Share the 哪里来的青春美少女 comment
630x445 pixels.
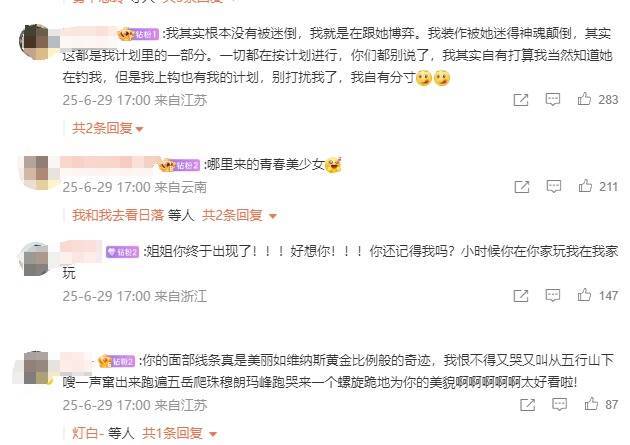[x=522, y=187]
